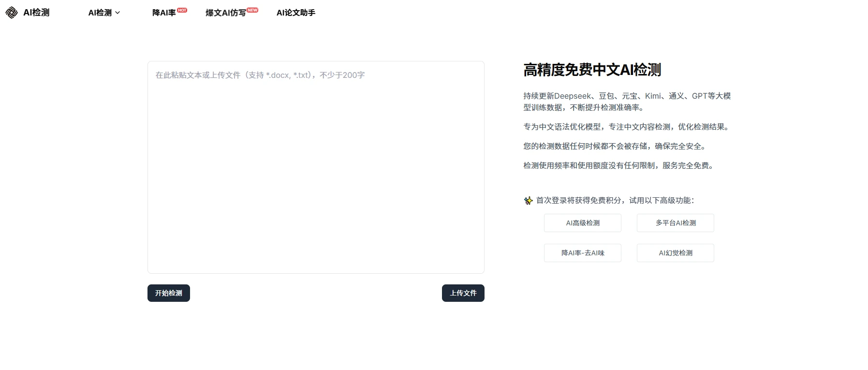Open the AI论文助手 menu item

[x=296, y=13]
